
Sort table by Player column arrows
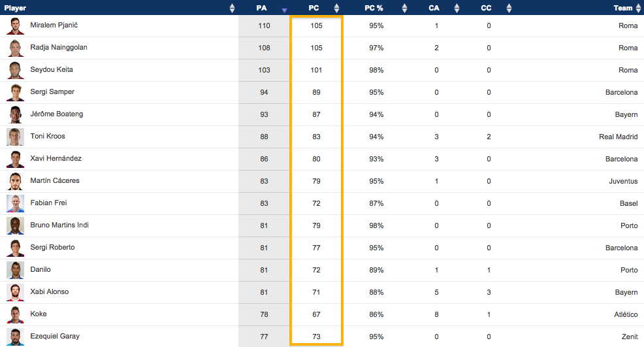click(232, 8)
